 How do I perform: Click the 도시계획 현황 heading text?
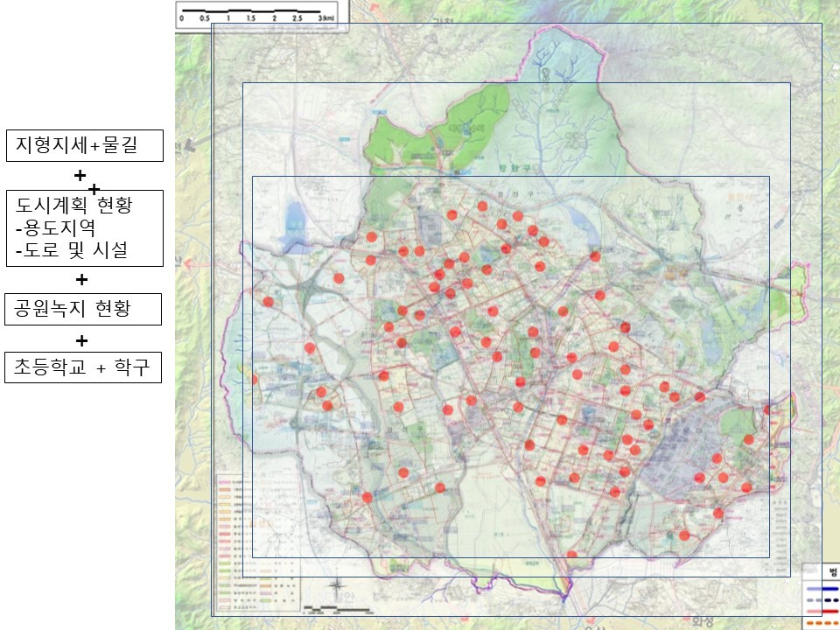pos(73,205)
